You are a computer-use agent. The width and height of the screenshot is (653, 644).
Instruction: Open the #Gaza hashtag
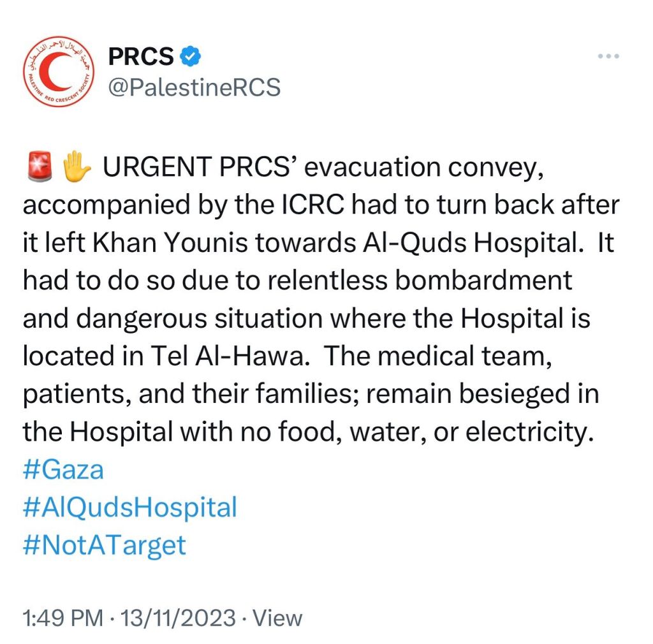point(63,470)
